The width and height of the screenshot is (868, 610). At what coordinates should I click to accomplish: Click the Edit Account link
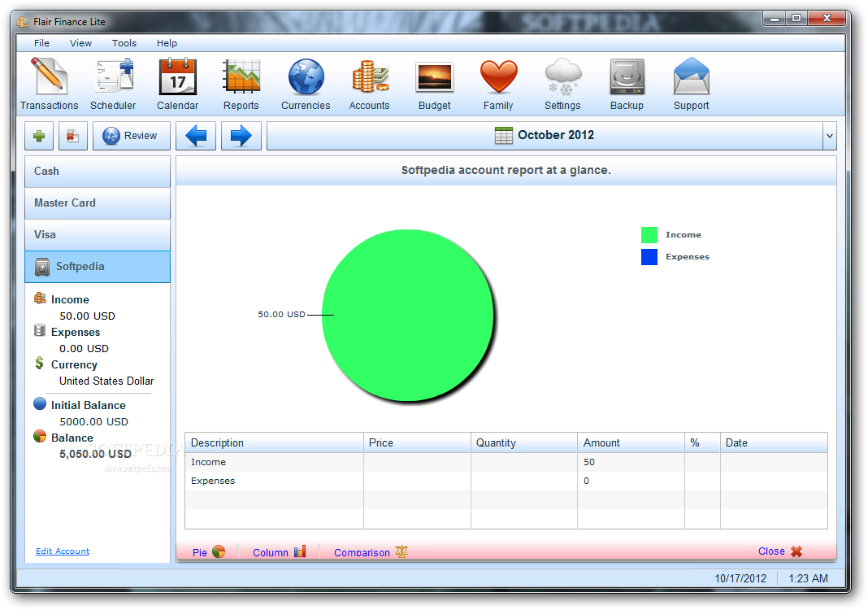point(63,551)
